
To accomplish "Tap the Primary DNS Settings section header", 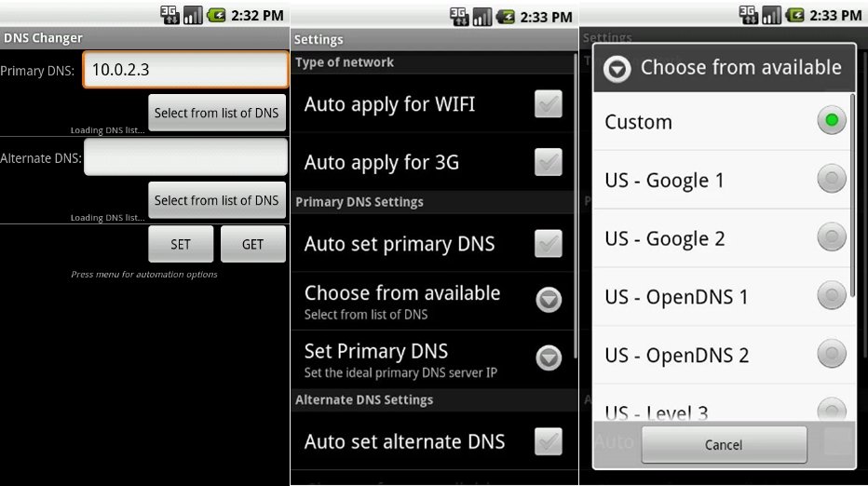I will coord(433,202).
